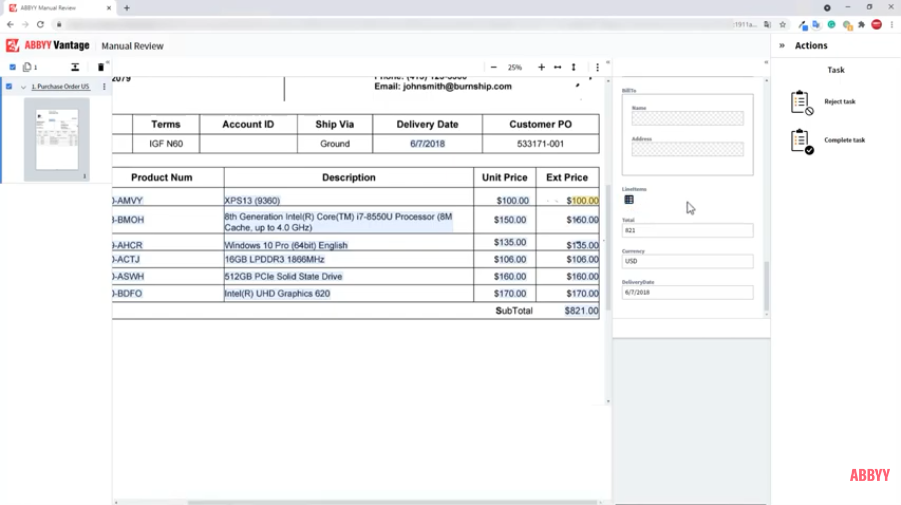Click the Reject task icon
This screenshot has height=505, width=901.
(x=801, y=102)
